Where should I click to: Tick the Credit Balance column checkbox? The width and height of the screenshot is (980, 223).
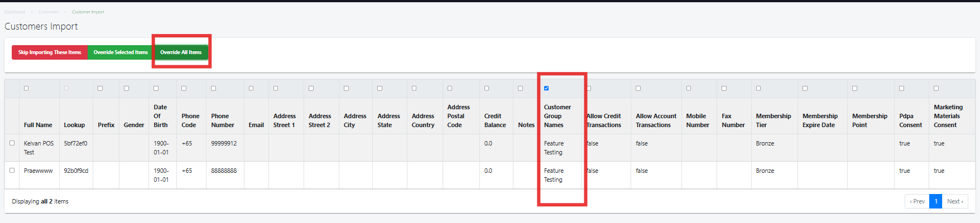[x=487, y=88]
